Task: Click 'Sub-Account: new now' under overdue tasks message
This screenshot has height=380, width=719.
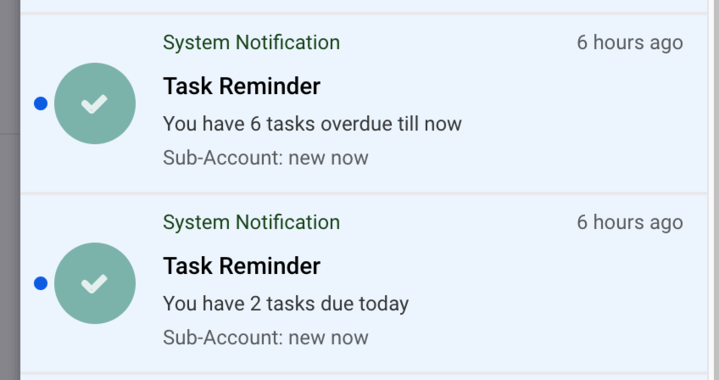Action: [x=265, y=158]
